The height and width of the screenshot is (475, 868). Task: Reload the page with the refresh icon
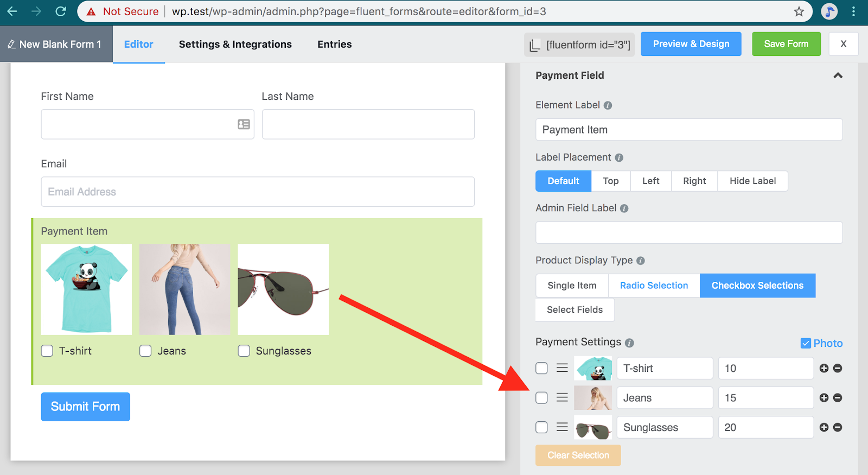[x=61, y=11]
